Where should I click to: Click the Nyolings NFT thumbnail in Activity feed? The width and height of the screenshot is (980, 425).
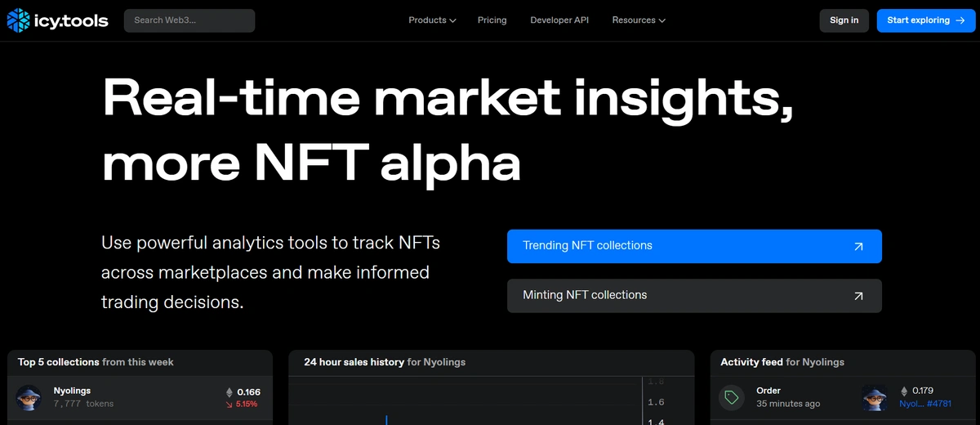point(875,397)
